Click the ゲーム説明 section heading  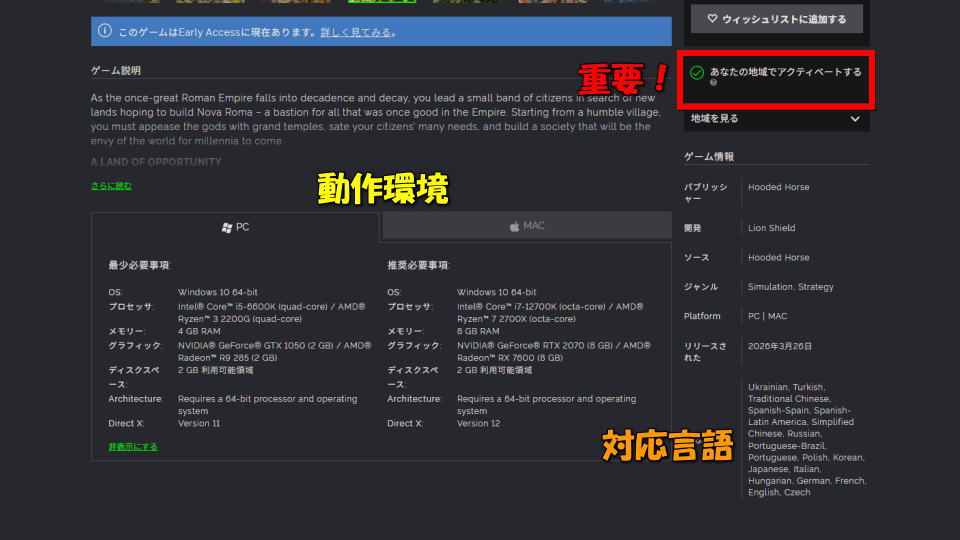116,71
